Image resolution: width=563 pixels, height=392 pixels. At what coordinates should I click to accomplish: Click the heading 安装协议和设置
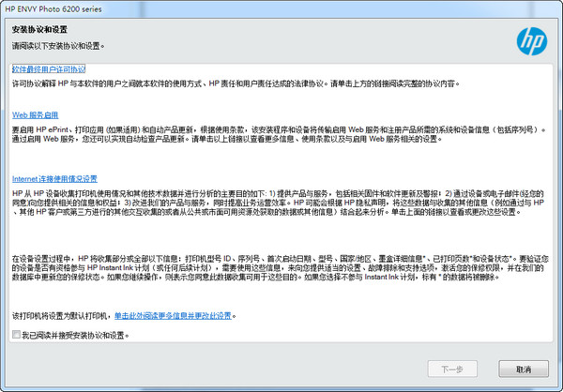tap(39, 30)
